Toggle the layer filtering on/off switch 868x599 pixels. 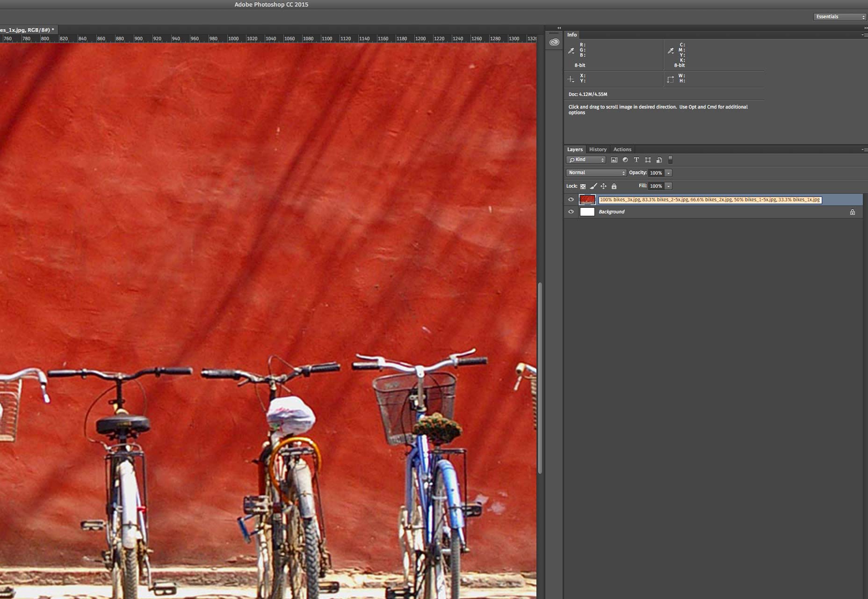click(x=670, y=160)
